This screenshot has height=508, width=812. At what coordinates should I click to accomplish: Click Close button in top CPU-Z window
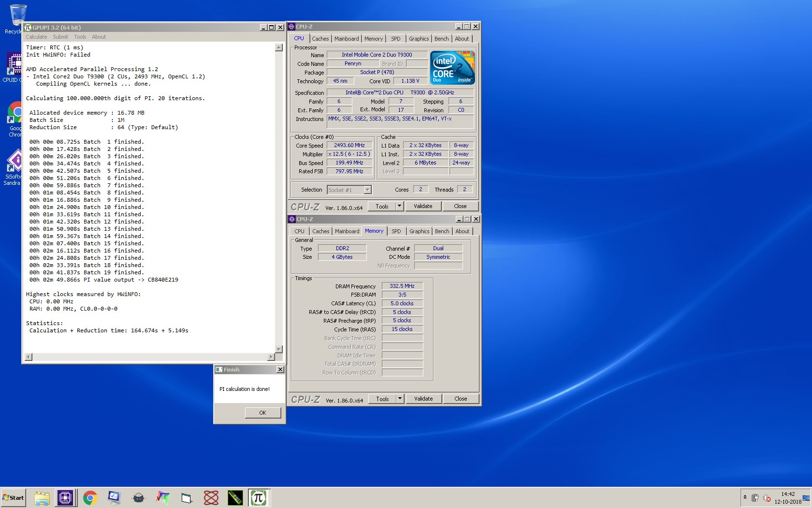[x=460, y=207]
